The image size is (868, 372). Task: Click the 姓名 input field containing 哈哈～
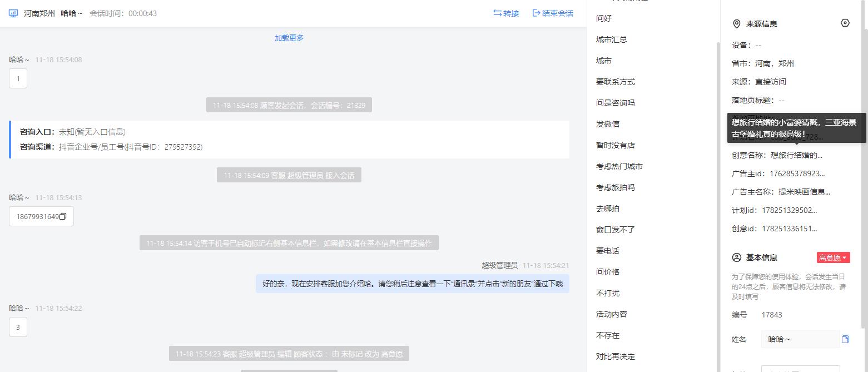click(800, 339)
